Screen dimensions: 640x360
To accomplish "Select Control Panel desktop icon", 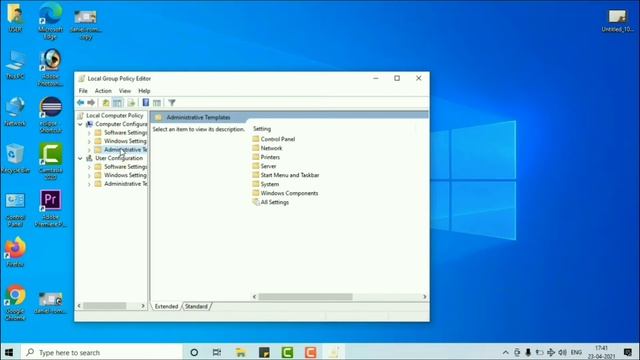I will click(x=15, y=209).
